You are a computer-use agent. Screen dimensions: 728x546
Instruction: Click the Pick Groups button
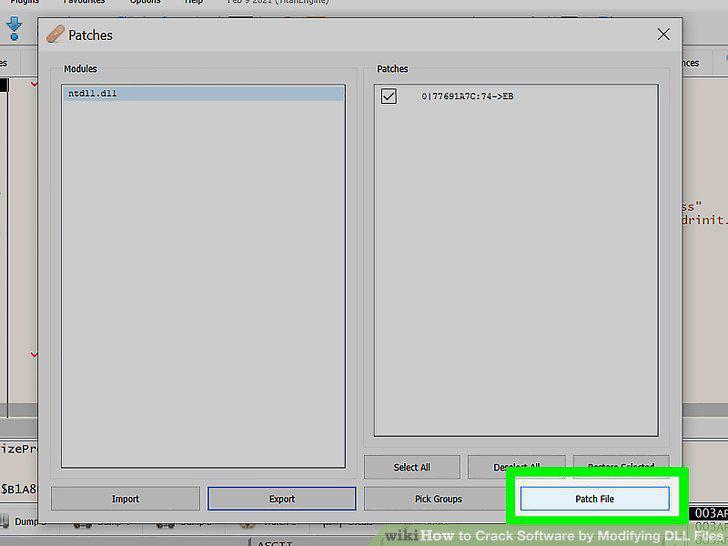coord(438,499)
